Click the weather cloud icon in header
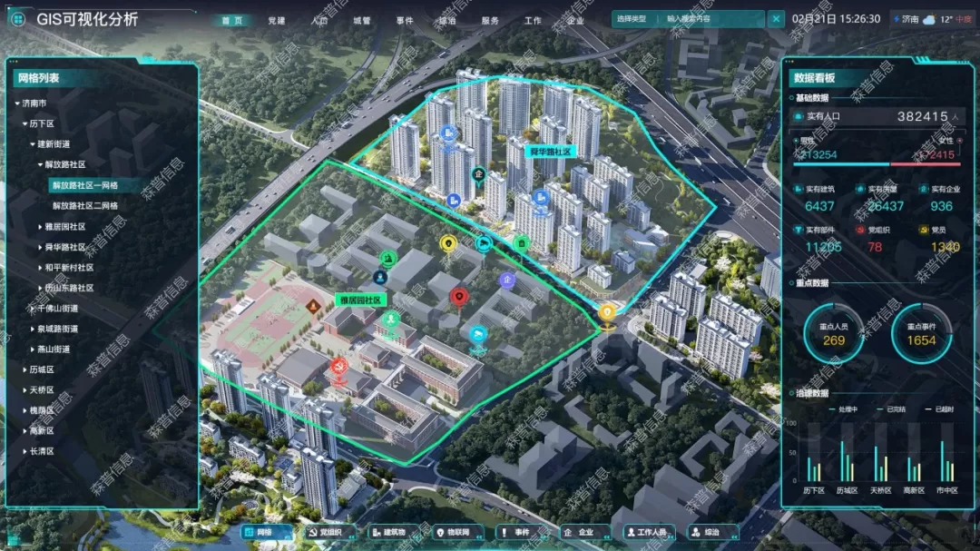The image size is (980, 551). click(928, 19)
